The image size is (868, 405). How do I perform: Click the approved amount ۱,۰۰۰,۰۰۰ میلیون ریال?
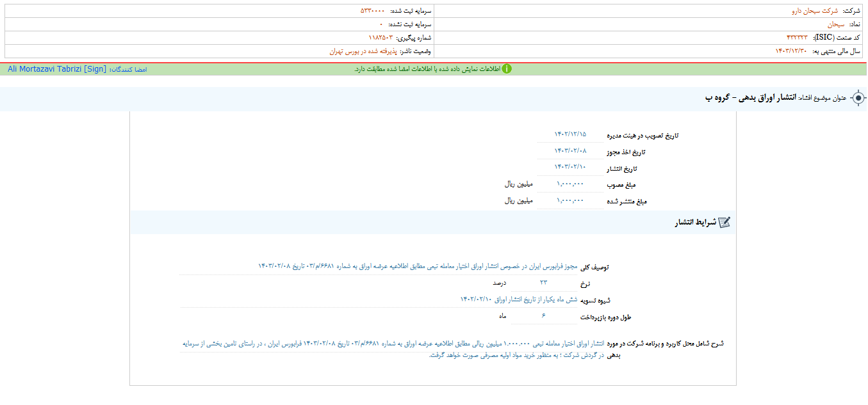click(569, 185)
